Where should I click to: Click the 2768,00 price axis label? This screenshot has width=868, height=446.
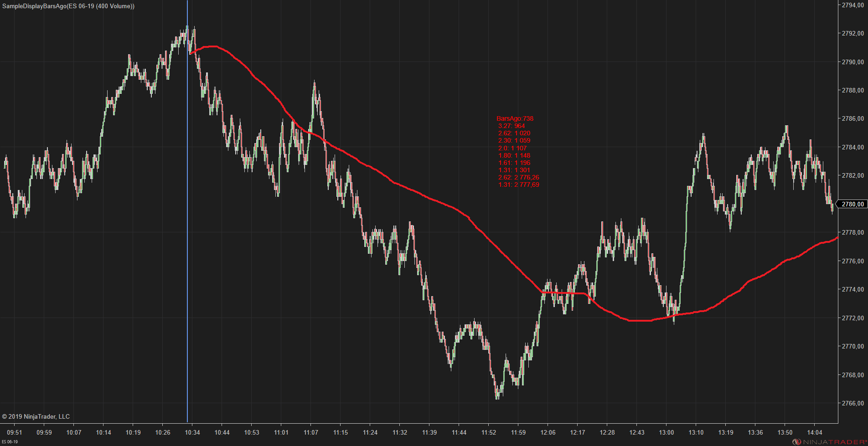852,375
